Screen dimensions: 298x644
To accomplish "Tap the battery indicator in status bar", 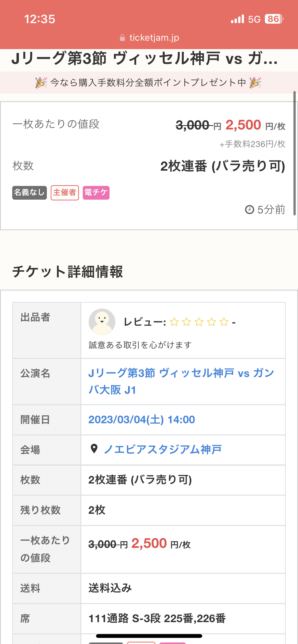I will pyautogui.click(x=274, y=19).
